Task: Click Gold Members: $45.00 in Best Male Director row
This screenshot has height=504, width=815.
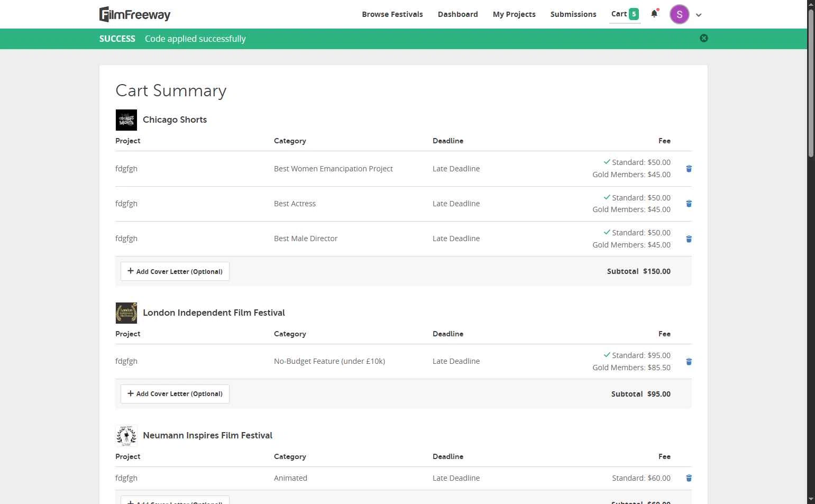Action: pyautogui.click(x=631, y=245)
